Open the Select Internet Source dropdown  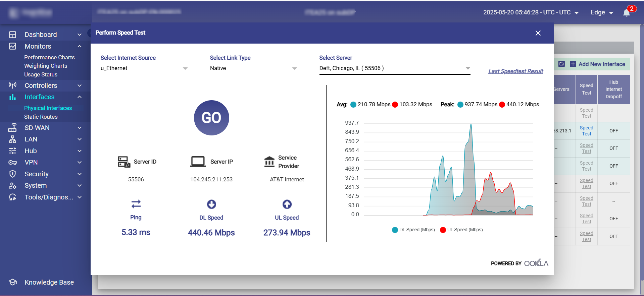click(146, 68)
